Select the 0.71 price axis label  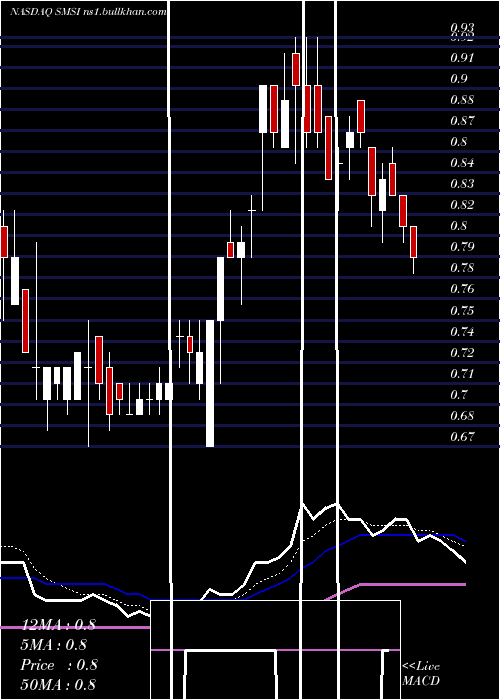click(x=462, y=373)
